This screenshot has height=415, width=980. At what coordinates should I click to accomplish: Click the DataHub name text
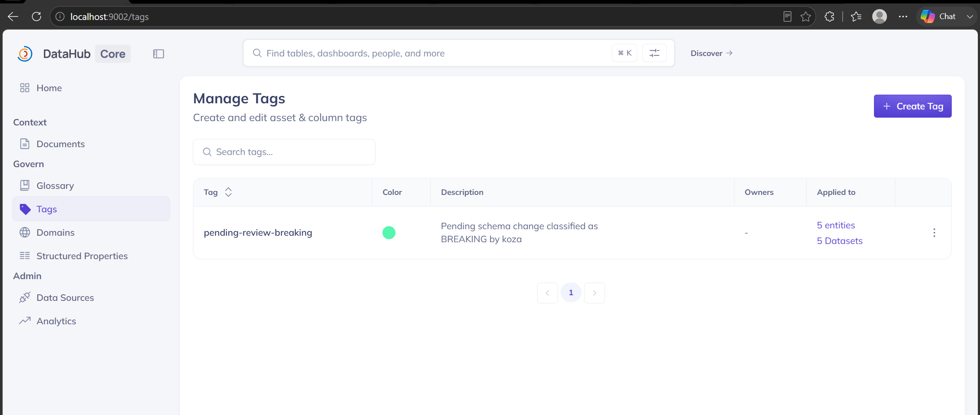[x=67, y=54]
